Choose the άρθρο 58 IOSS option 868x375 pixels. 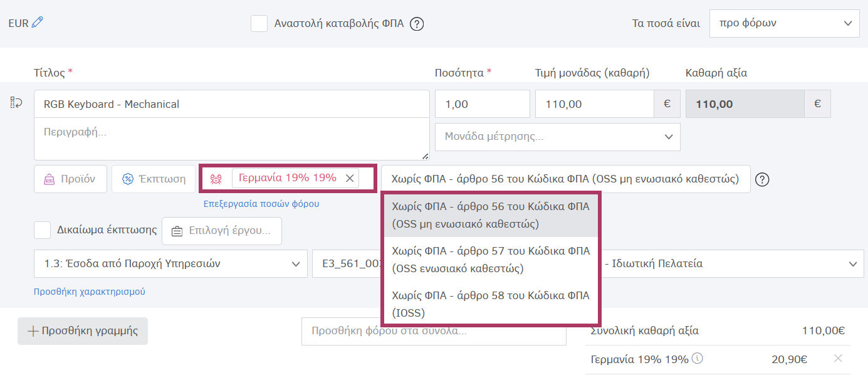[490, 305]
